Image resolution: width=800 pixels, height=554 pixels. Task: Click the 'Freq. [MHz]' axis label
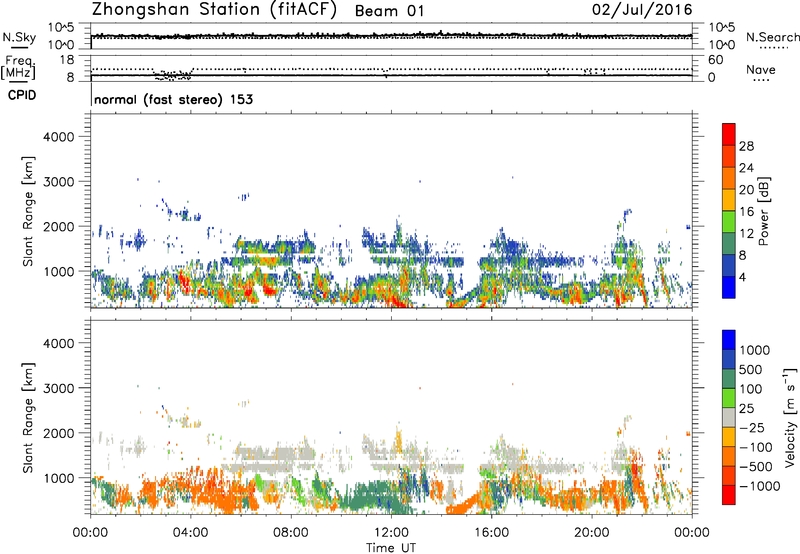click(18, 68)
